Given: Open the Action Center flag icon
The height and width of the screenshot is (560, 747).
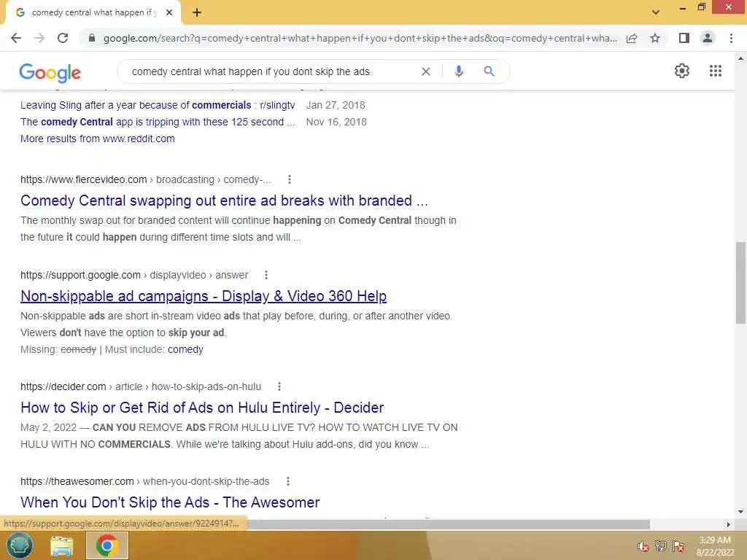Looking at the screenshot, I should click(x=679, y=546).
